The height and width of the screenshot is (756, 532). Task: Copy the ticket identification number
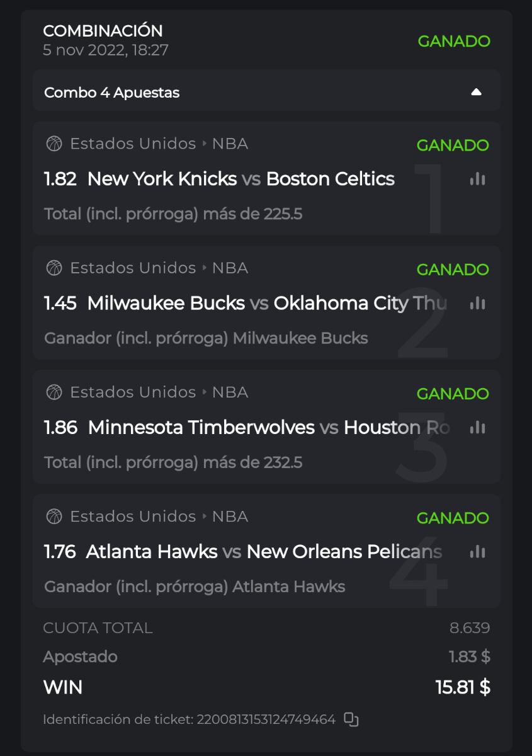click(x=351, y=719)
